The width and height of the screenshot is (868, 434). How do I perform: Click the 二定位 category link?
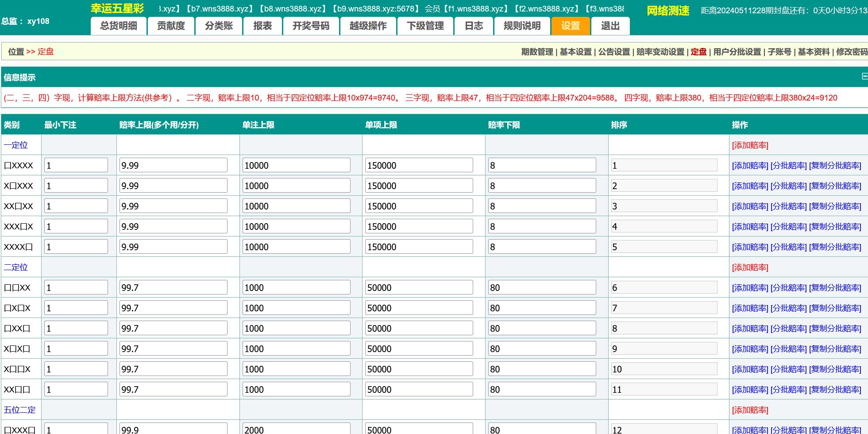[16, 267]
